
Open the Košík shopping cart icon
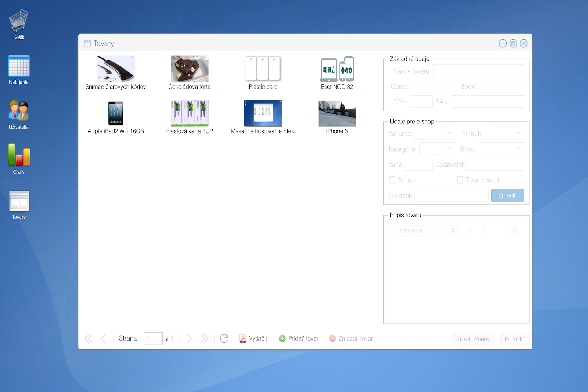pyautogui.click(x=19, y=21)
